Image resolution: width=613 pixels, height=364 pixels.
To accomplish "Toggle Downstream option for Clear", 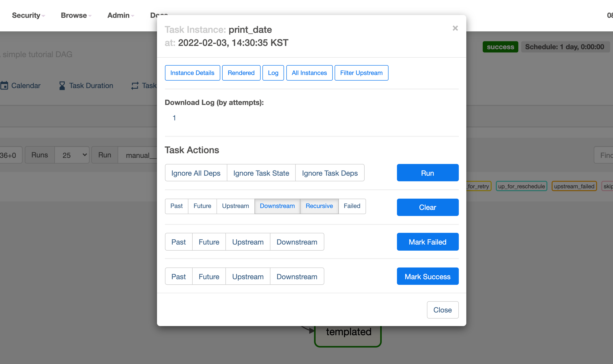I will tap(277, 206).
